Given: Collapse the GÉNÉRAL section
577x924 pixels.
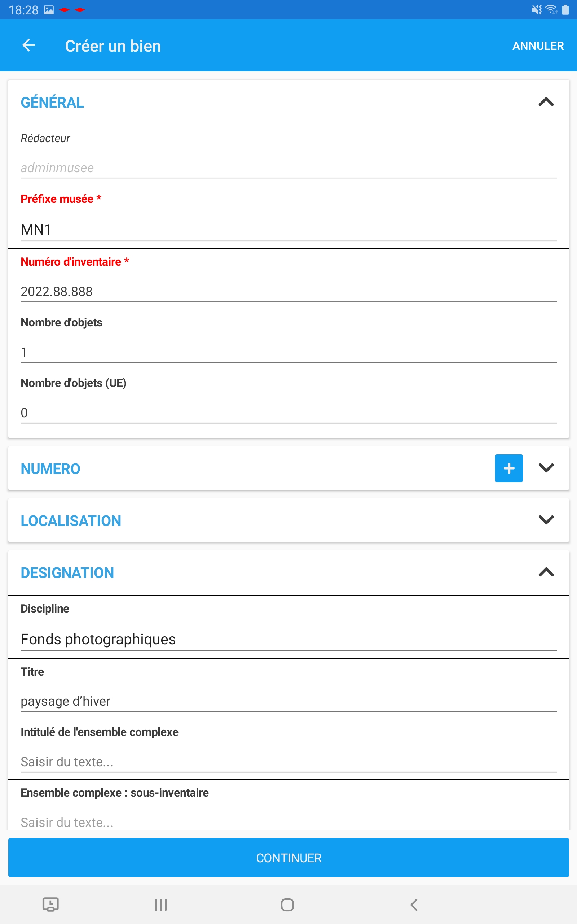Looking at the screenshot, I should [x=546, y=102].
